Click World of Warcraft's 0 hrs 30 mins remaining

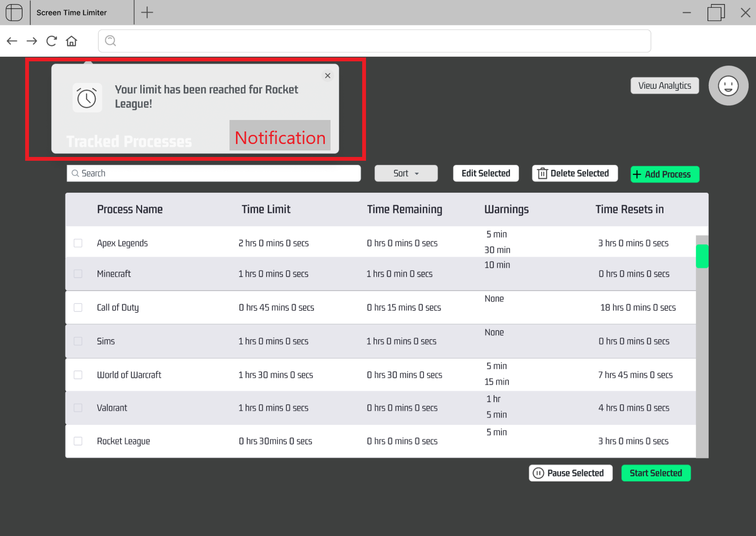(x=404, y=375)
